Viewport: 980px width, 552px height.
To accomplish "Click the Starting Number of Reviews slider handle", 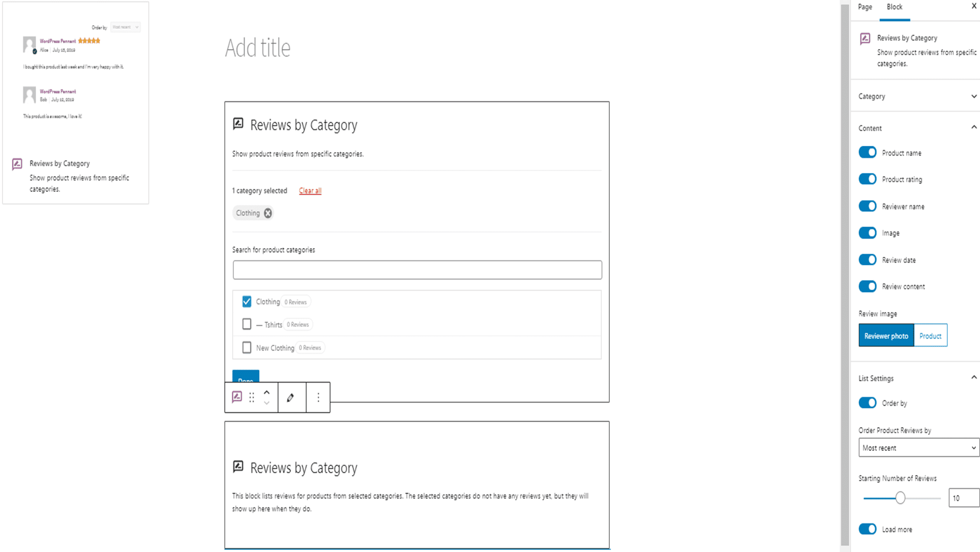I will click(900, 498).
